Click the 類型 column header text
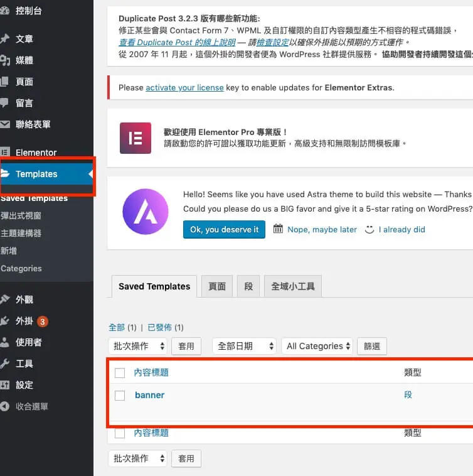Viewport: 473px width, 476px height. click(x=412, y=372)
